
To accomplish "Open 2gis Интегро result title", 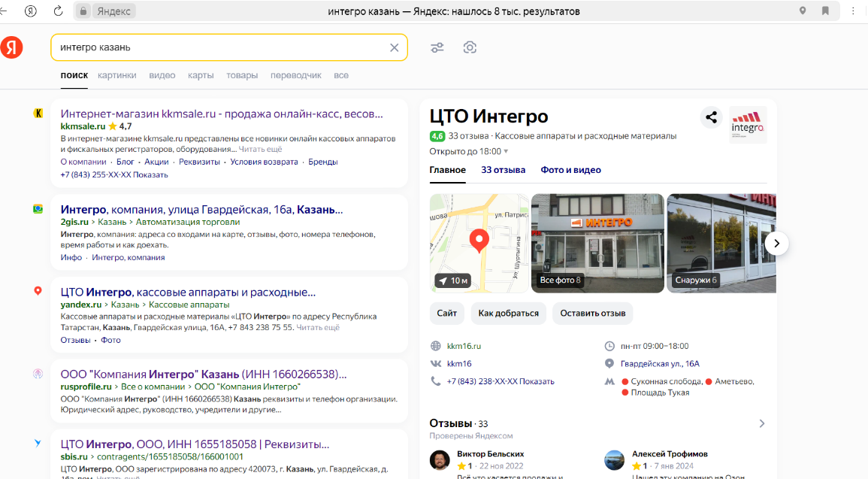I will (x=201, y=209).
